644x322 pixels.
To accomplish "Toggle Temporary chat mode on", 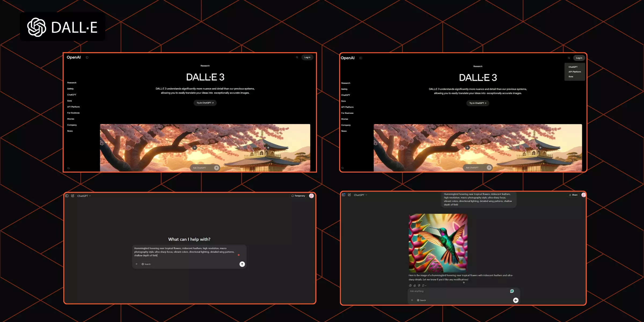I will click(x=298, y=196).
